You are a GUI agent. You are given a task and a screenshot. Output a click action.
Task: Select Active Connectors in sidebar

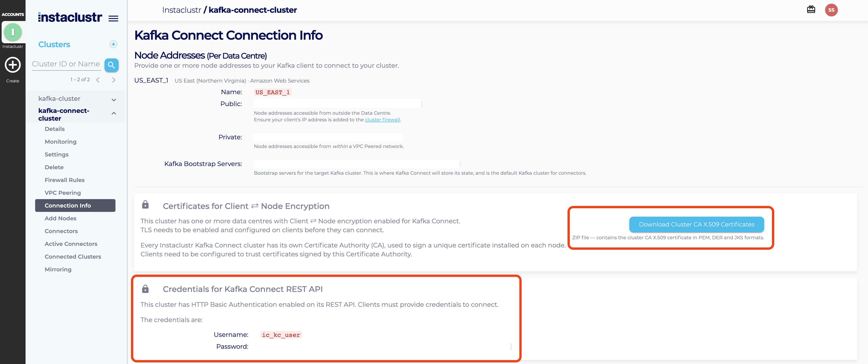click(71, 244)
